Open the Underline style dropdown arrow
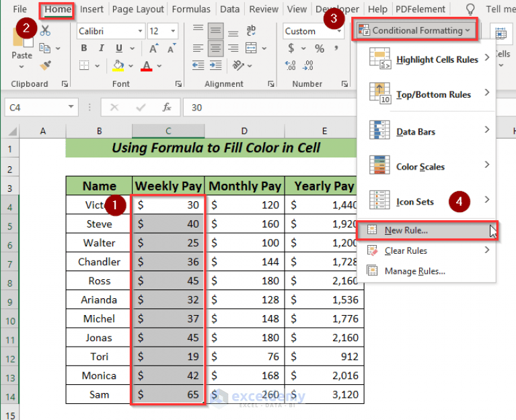This screenshot has height=420, width=516. [133, 48]
